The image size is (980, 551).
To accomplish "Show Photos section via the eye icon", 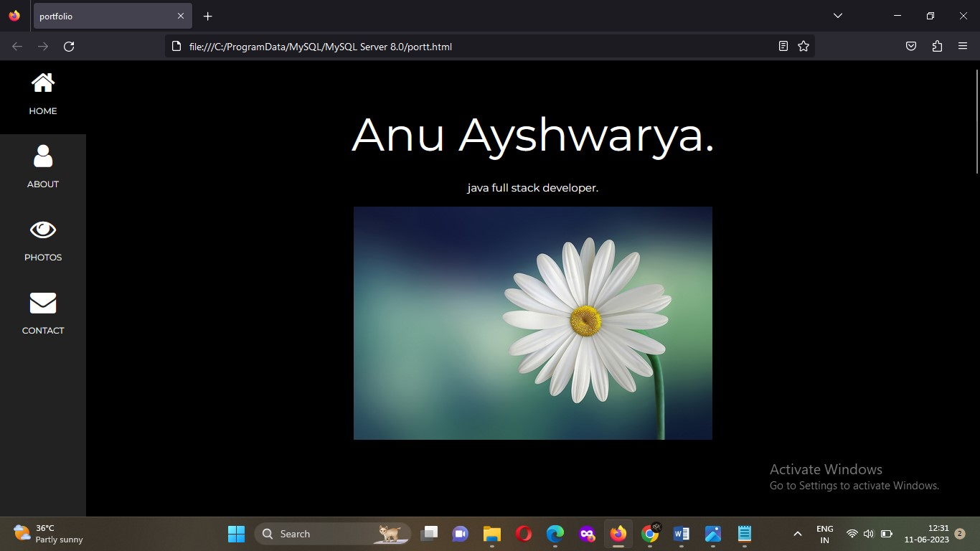I will (x=42, y=229).
